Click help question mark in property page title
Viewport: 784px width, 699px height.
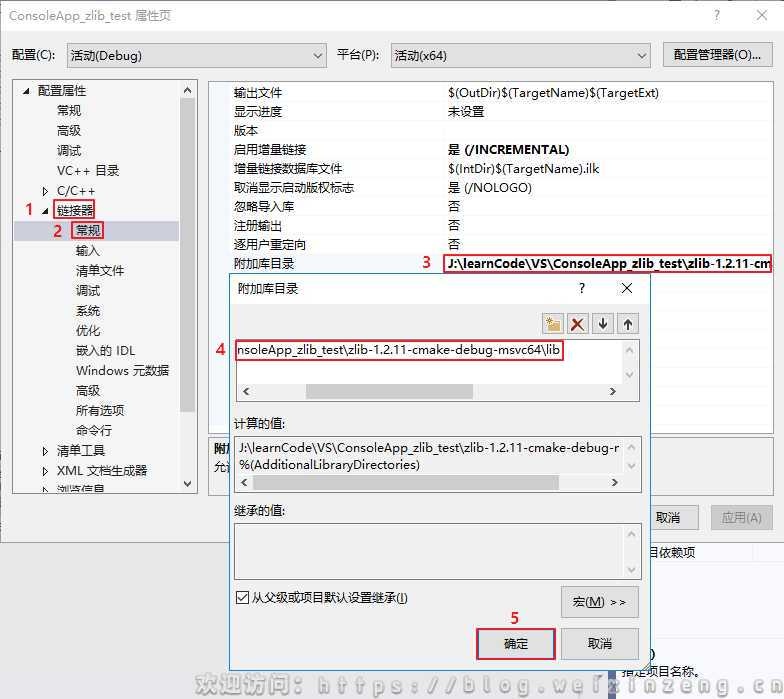717,16
